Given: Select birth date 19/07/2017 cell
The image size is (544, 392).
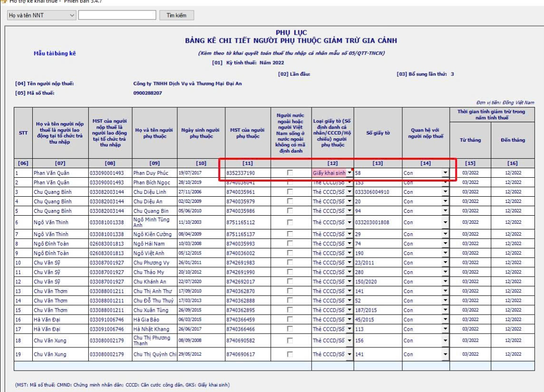Looking at the screenshot, I should coord(200,173).
